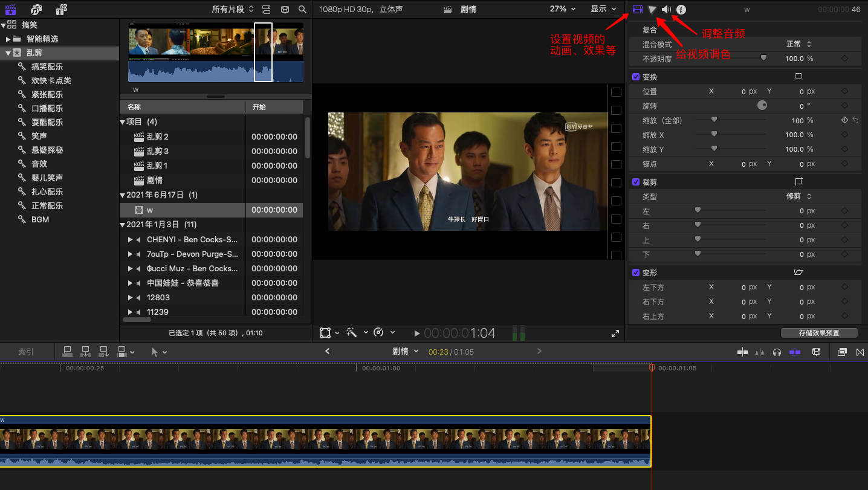Activate Transform onscreen controls icon

point(798,77)
